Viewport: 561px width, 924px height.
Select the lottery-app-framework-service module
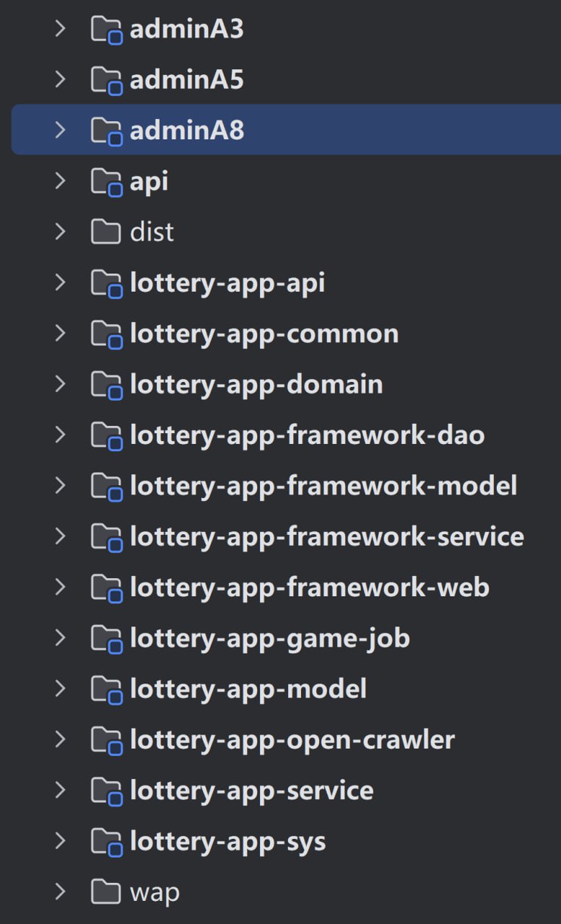(x=326, y=536)
